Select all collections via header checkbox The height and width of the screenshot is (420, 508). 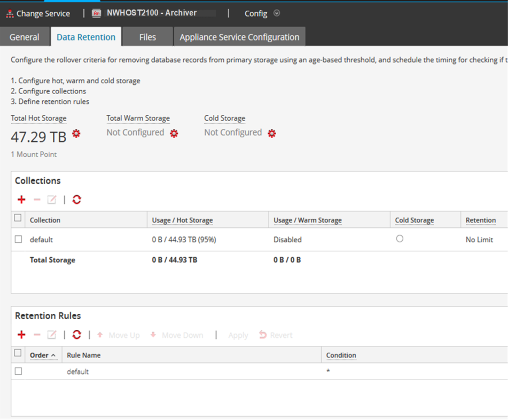18,218
